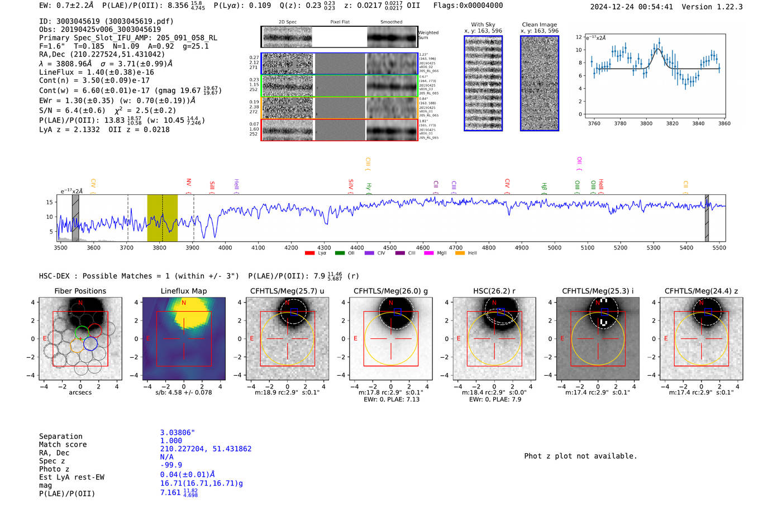The width and height of the screenshot is (782, 532).
Task: Select the orange-framed fiber spectrum row
Action: (340, 108)
